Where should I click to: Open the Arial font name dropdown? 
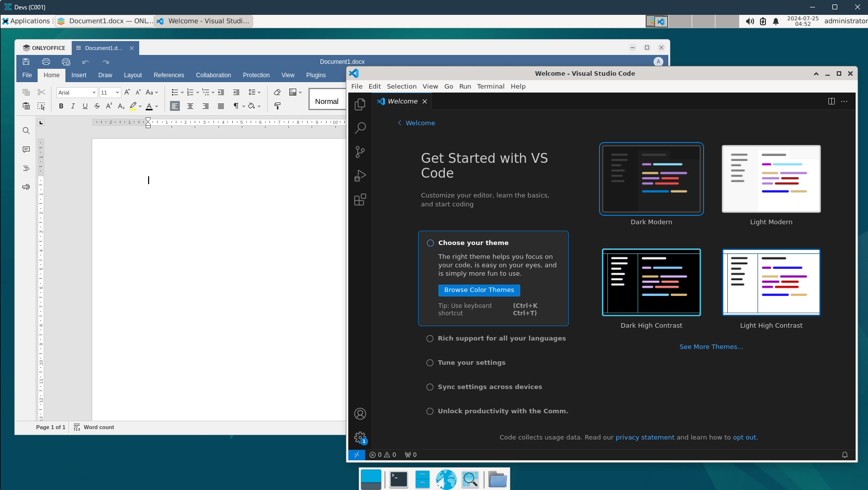pyautogui.click(x=94, y=93)
